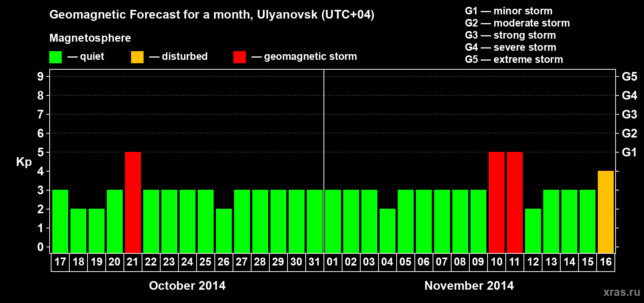Image resolution: width=644 pixels, height=303 pixels.
Task: Click the Magnetosphere heading
Action: tap(90, 38)
